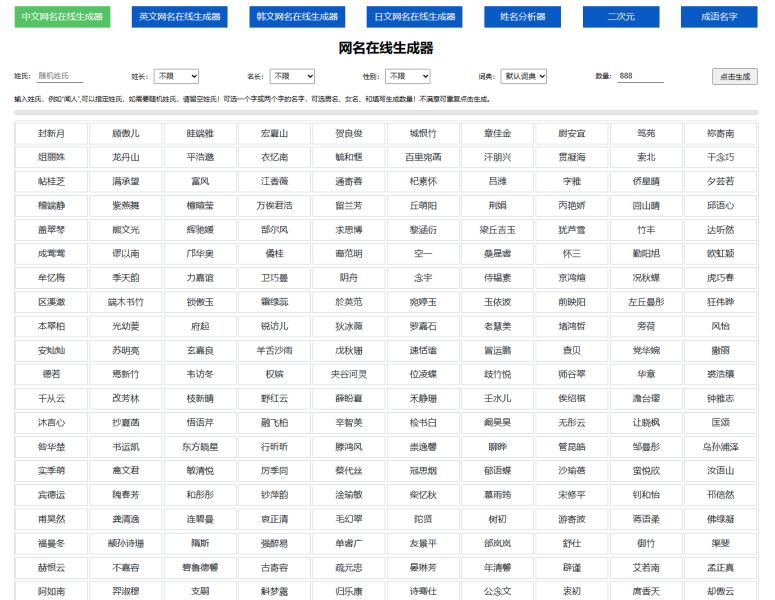
Task: Select the name 游寄波
Action: pyautogui.click(x=572, y=519)
